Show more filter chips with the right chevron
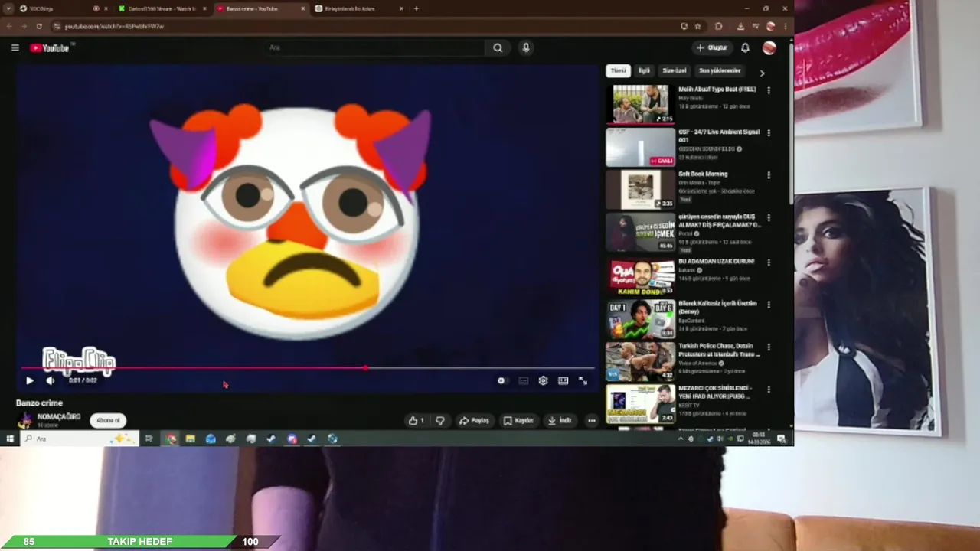The width and height of the screenshot is (980, 551). pyautogui.click(x=762, y=73)
